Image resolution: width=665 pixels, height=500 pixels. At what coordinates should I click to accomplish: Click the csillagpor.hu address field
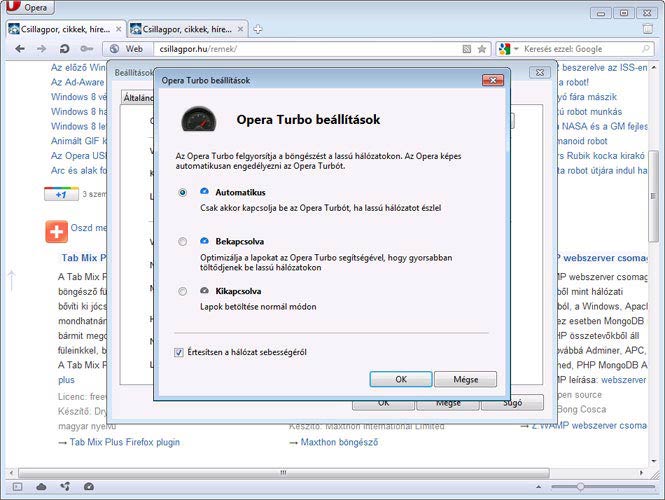[307, 49]
